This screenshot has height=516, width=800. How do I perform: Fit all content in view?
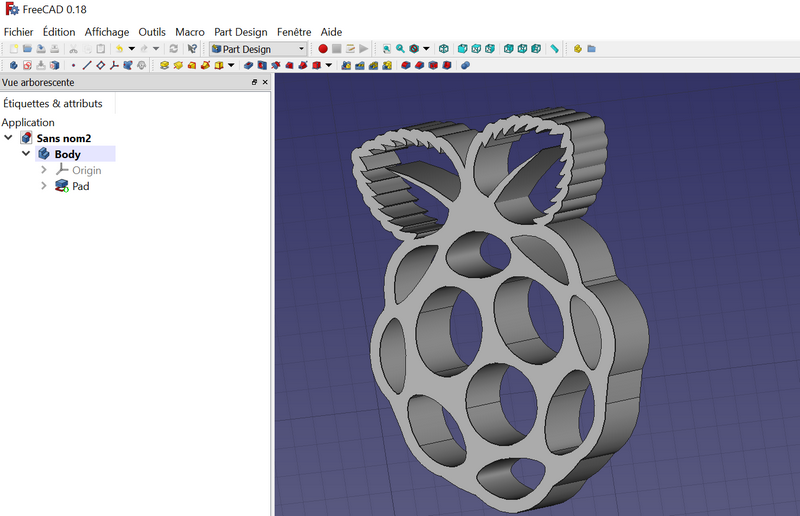(387, 49)
